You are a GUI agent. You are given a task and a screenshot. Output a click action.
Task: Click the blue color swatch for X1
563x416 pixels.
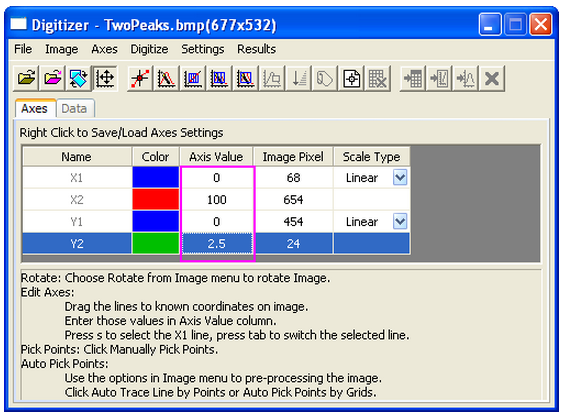pos(155,177)
